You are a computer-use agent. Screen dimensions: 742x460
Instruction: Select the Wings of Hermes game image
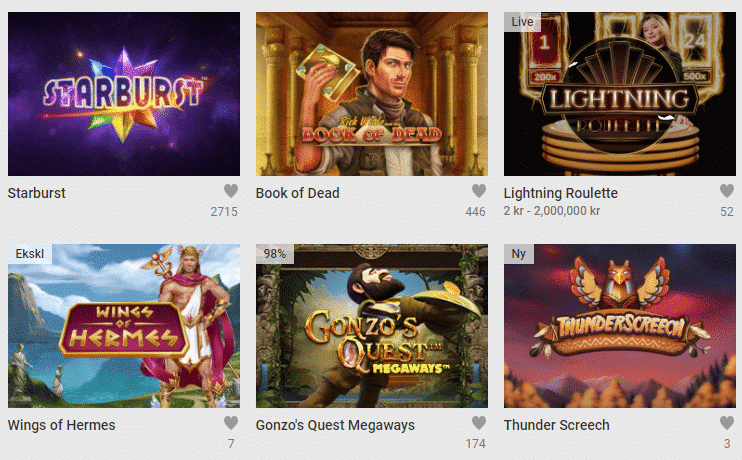124,326
